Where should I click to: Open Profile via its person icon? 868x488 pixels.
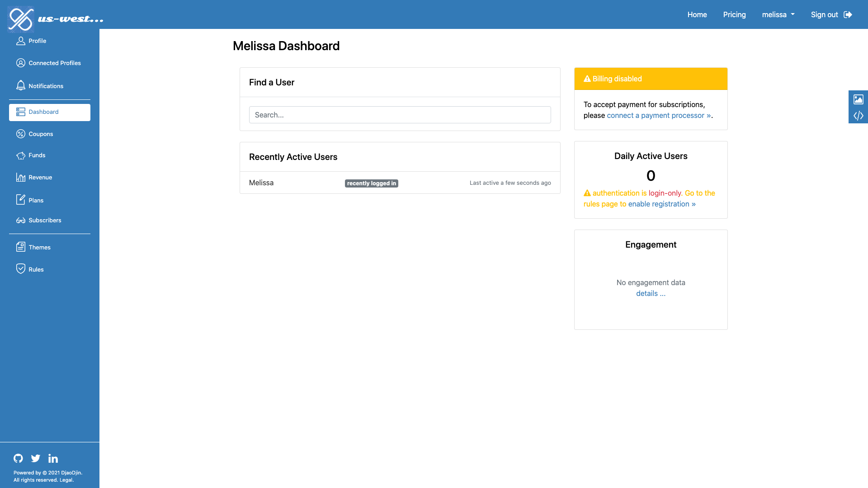pos(21,41)
